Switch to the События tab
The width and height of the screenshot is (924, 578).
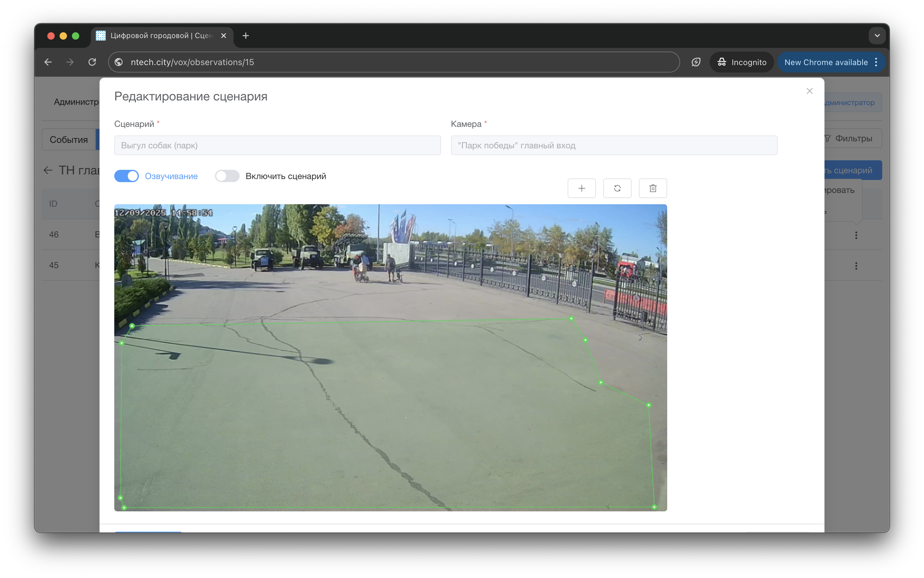[69, 139]
